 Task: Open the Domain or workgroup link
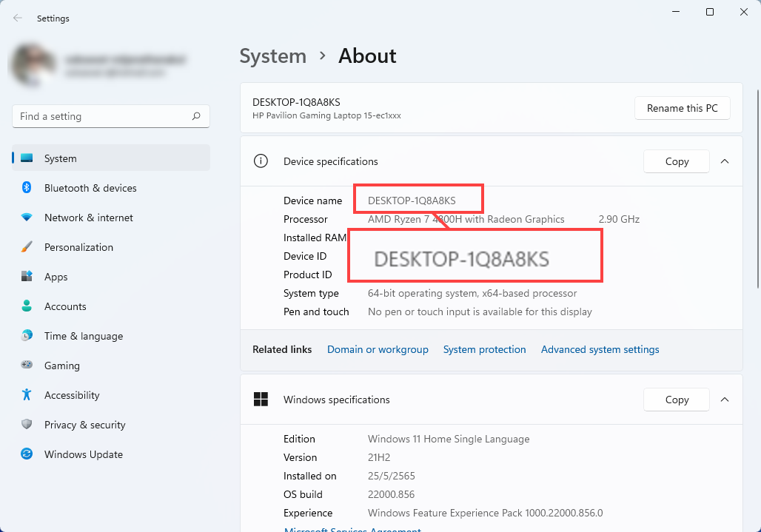(378, 349)
